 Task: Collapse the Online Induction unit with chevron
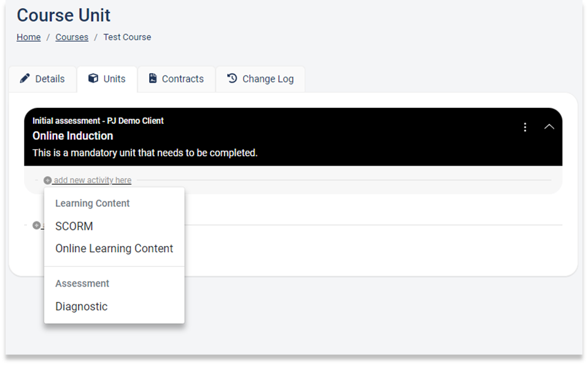click(549, 126)
